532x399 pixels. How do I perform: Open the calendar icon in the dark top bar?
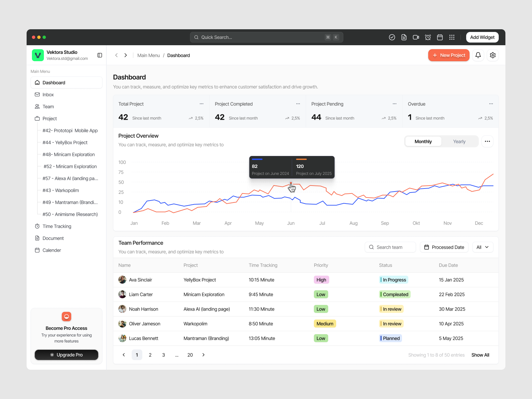(x=440, y=37)
